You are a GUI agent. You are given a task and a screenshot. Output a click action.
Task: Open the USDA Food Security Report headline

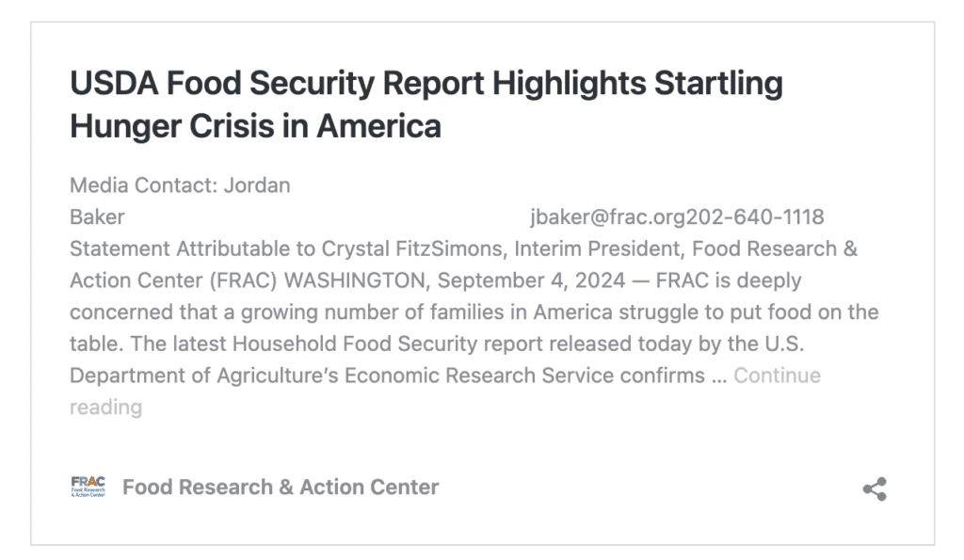[426, 84]
